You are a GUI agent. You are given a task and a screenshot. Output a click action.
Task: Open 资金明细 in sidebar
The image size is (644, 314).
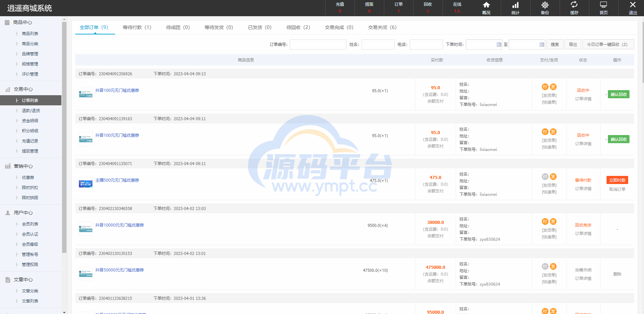coord(30,121)
